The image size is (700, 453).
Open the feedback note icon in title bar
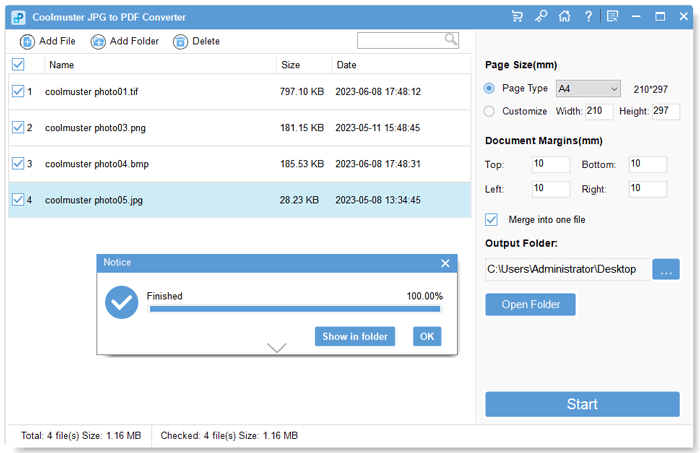(612, 17)
